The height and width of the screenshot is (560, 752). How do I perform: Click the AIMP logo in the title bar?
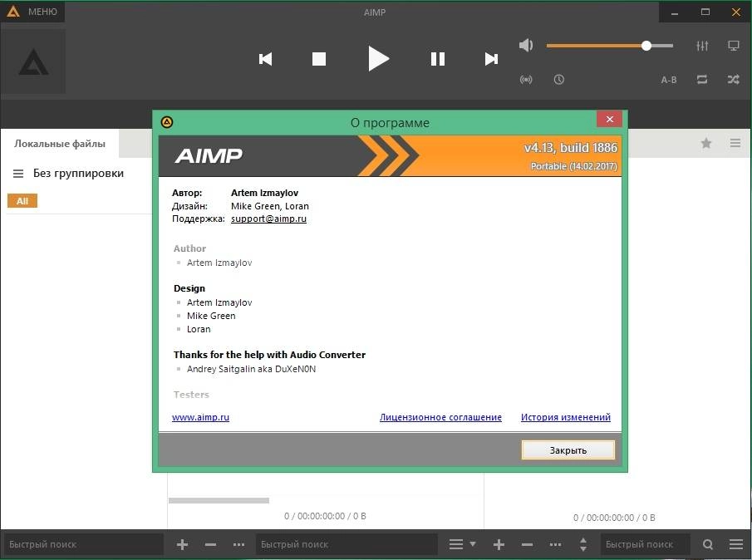pyautogui.click(x=13, y=12)
